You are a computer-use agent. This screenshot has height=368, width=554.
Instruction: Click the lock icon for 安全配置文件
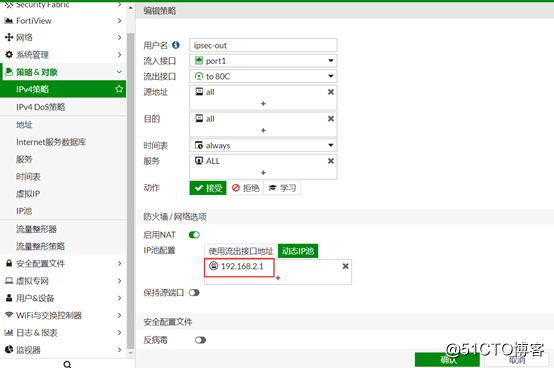point(9,263)
